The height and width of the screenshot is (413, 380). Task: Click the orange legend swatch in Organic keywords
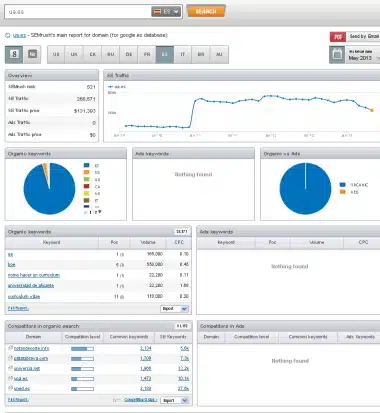[87, 172]
